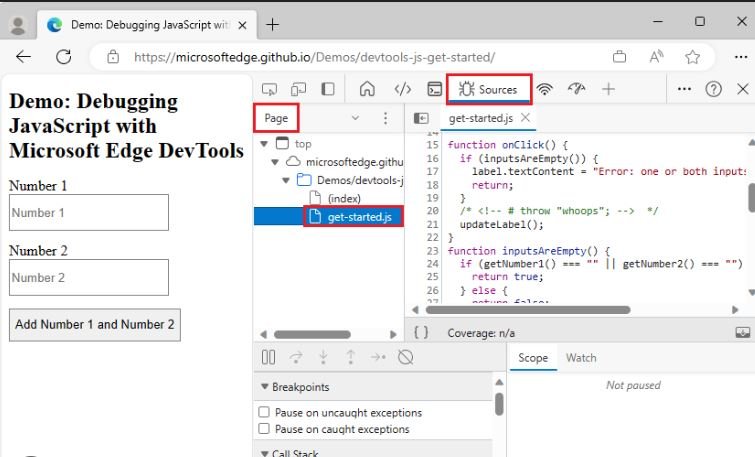This screenshot has height=457, width=755.
Task: Click the Number 1 input field
Action: pos(89,212)
